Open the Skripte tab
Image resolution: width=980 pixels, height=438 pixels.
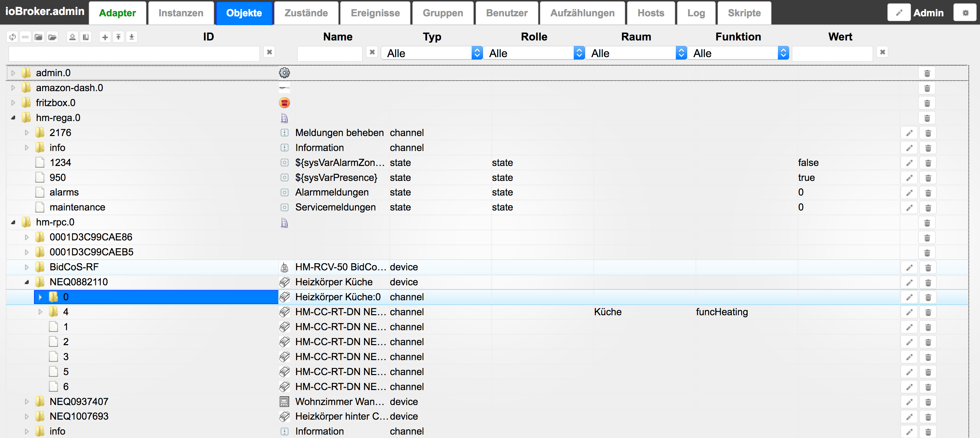point(744,13)
